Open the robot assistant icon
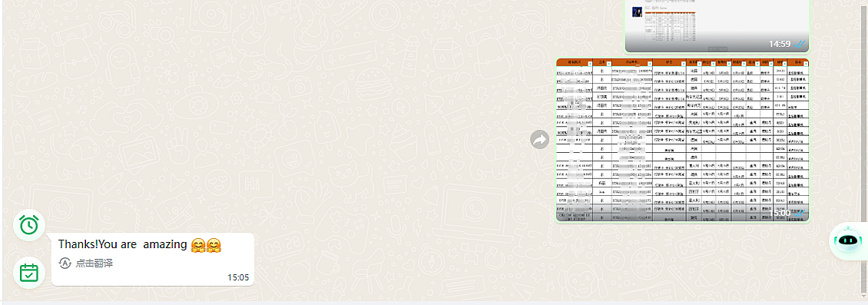Image resolution: width=868 pixels, height=305 pixels. click(847, 240)
